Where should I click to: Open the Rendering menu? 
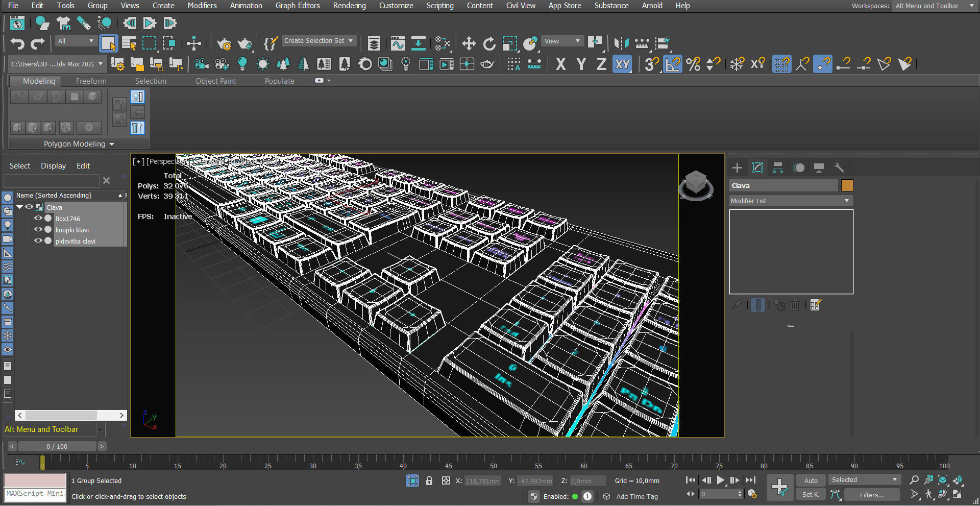point(349,6)
